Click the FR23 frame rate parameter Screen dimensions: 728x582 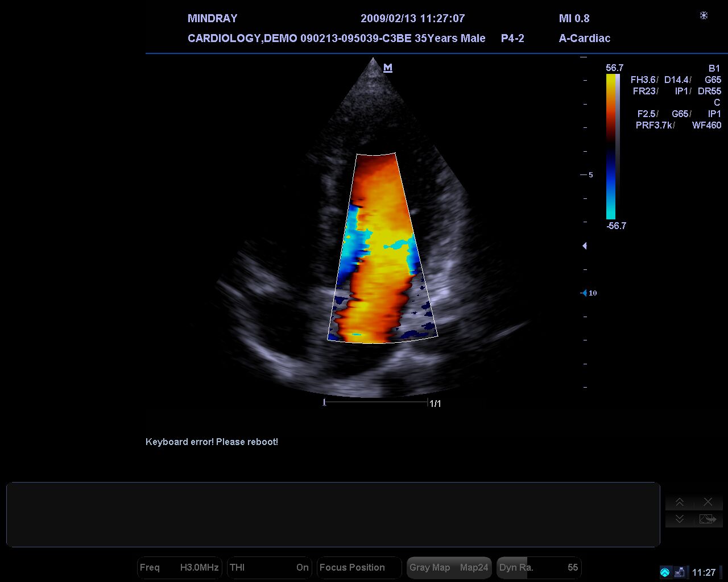pyautogui.click(x=646, y=91)
